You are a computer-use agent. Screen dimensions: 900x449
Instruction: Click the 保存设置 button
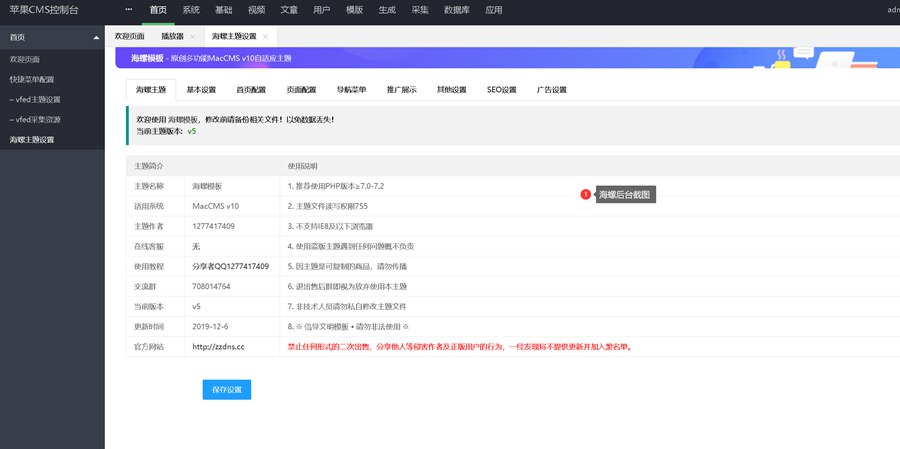[226, 389]
